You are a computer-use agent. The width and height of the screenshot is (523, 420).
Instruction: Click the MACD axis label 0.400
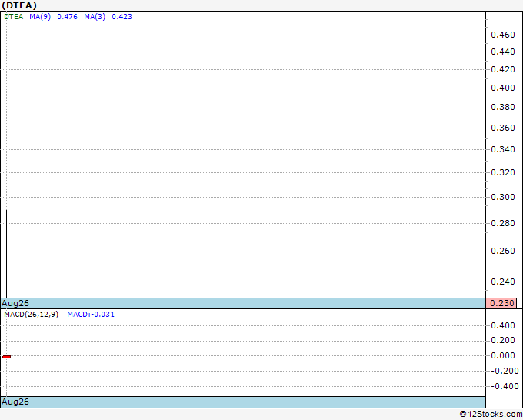click(503, 325)
